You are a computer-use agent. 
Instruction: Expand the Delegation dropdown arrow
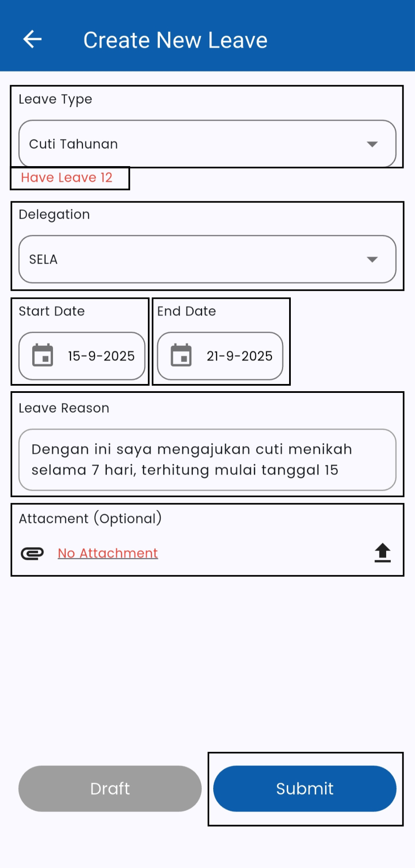372,259
